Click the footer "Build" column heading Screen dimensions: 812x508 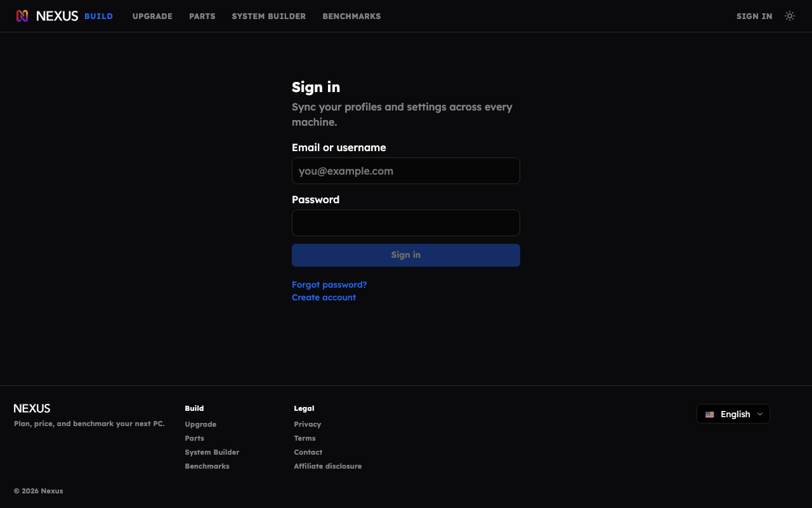(x=194, y=408)
